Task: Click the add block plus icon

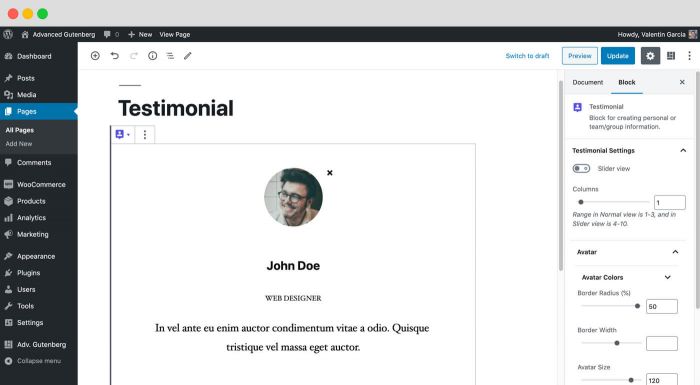Action: pyautogui.click(x=95, y=56)
